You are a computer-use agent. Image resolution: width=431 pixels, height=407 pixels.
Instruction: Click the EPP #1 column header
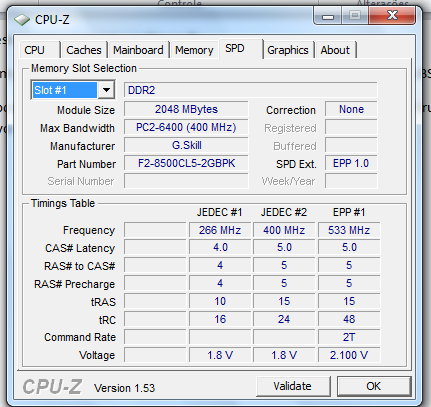pyautogui.click(x=349, y=212)
